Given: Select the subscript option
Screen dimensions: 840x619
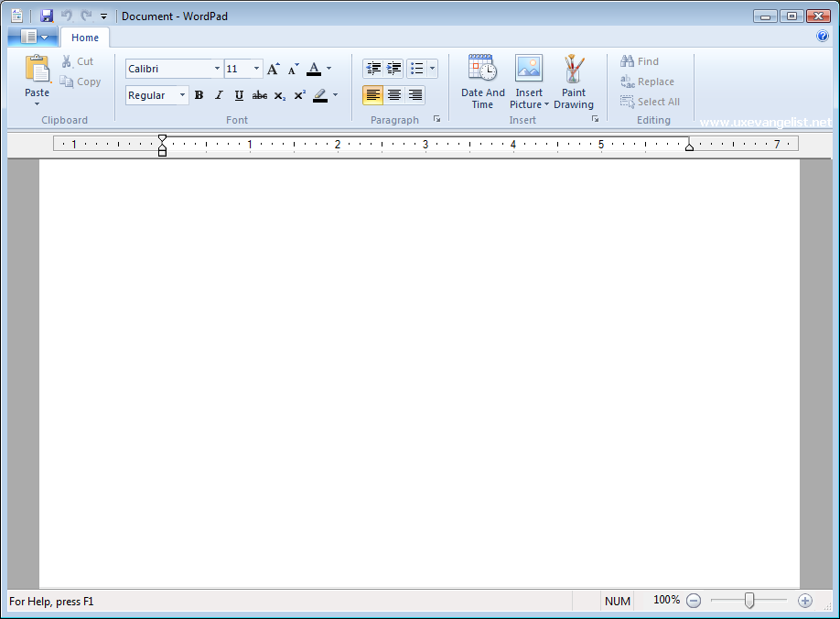Looking at the screenshot, I should click(x=279, y=95).
